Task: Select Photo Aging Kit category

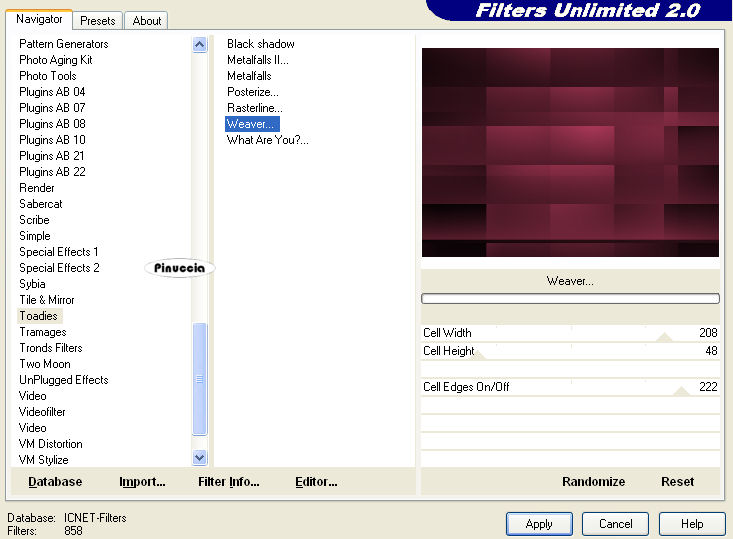Action: pyautogui.click(x=56, y=60)
